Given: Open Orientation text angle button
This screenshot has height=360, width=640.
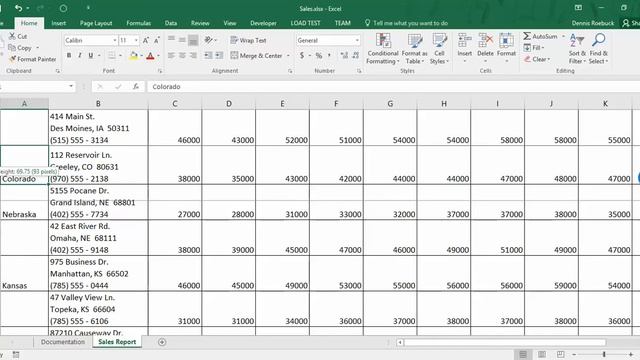Looking at the screenshot, I should tap(209, 40).
